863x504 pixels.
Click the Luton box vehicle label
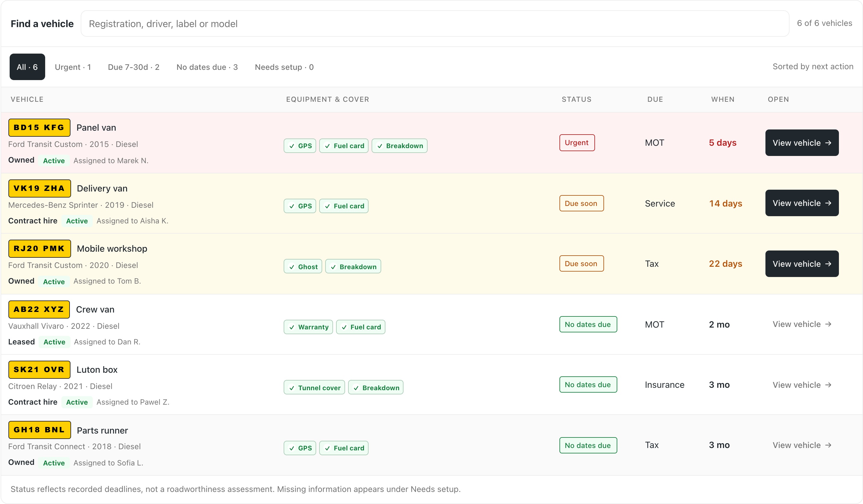(x=97, y=370)
